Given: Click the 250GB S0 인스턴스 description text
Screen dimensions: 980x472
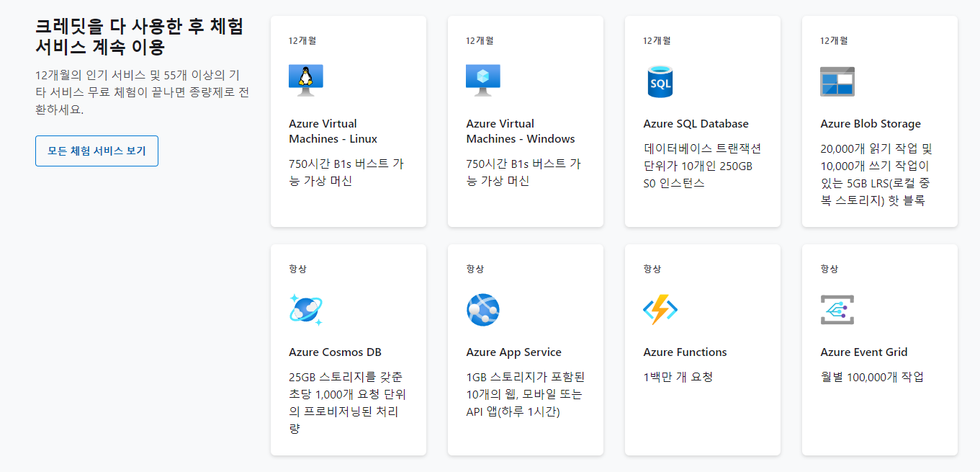Looking at the screenshot, I should [702, 166].
